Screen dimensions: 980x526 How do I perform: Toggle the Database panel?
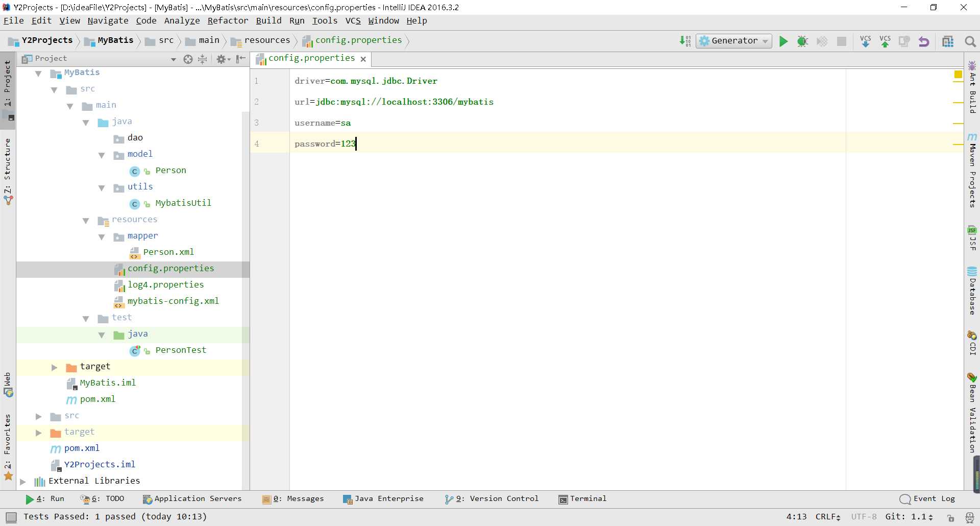pos(972,291)
